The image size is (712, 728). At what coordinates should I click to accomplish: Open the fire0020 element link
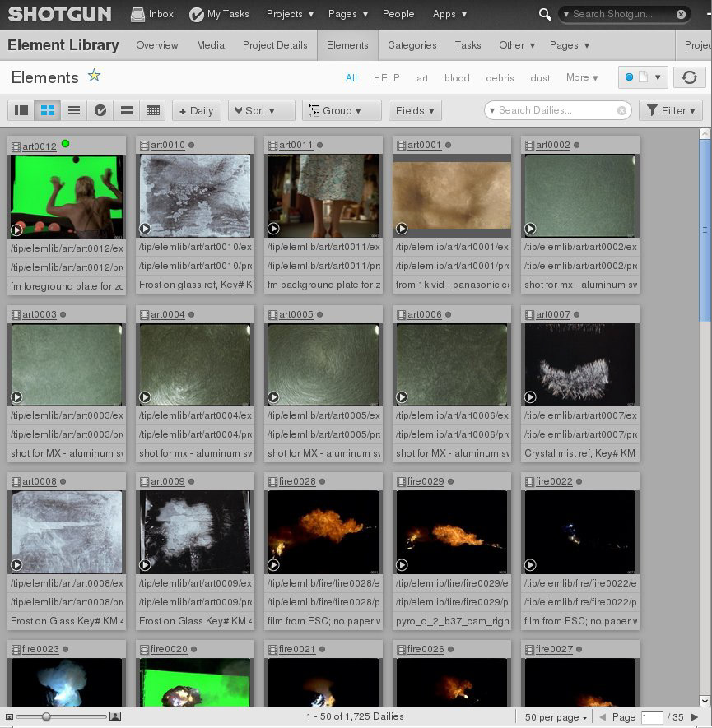tap(169, 649)
